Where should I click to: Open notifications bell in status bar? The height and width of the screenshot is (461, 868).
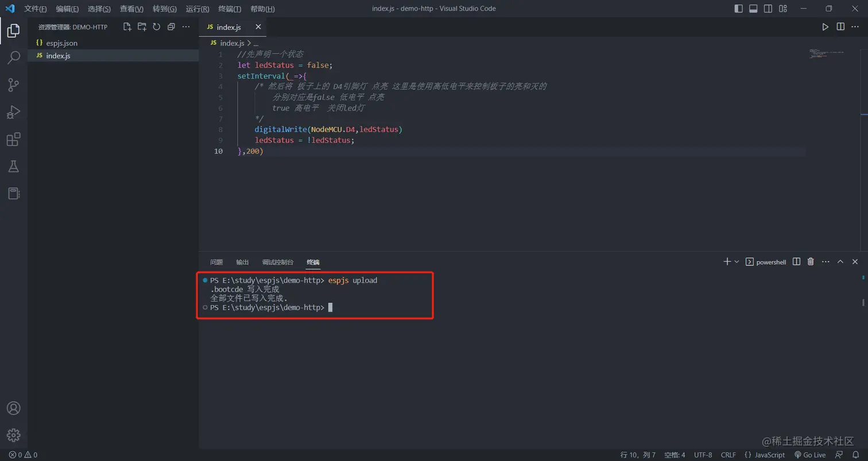tap(855, 455)
